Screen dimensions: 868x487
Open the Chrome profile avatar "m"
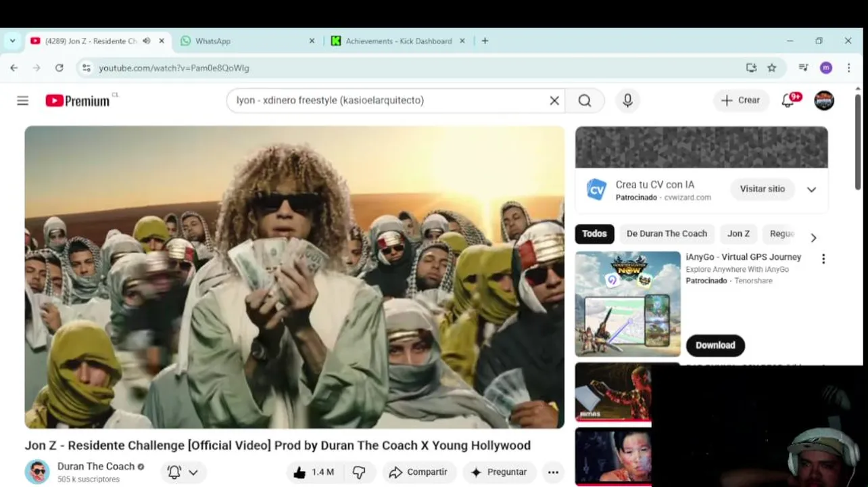[825, 68]
